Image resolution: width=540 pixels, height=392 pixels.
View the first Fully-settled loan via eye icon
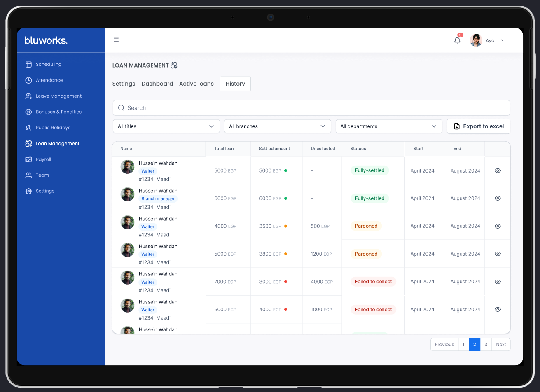click(498, 170)
